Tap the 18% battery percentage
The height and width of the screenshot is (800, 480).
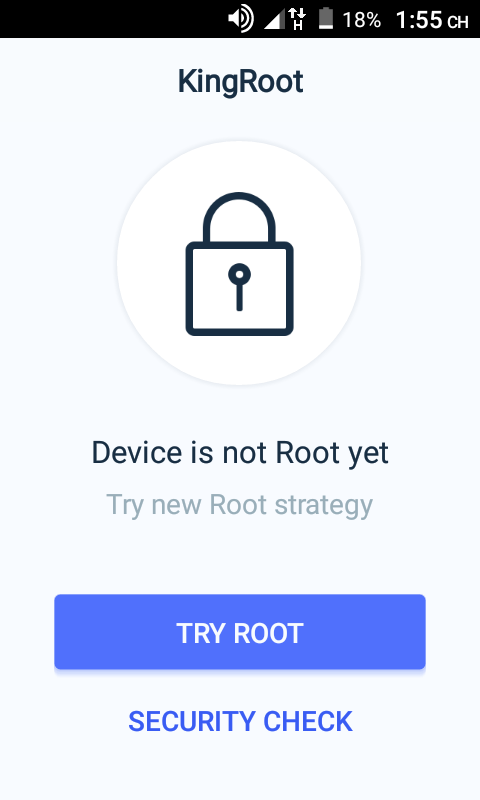pos(361,20)
